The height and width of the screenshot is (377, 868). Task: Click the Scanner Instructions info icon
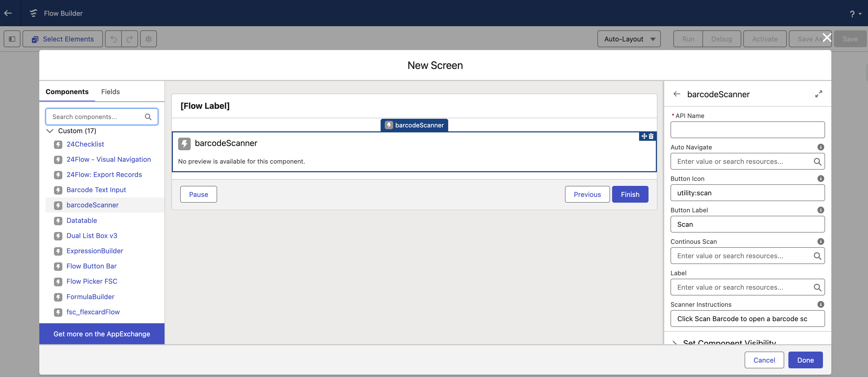[821, 304]
